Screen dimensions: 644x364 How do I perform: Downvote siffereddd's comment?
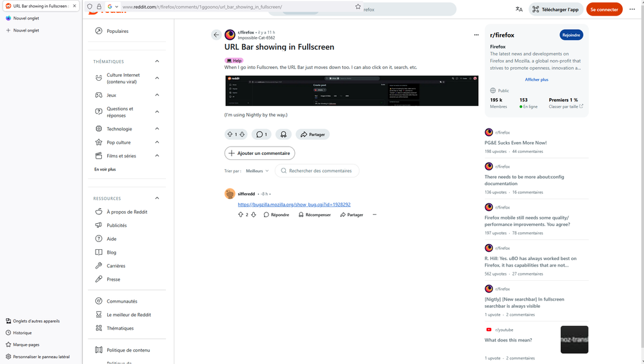pos(254,215)
